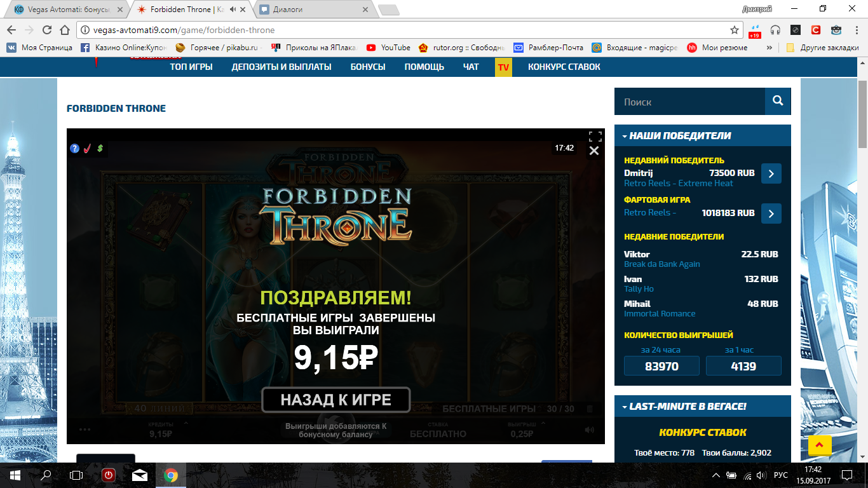This screenshot has width=868, height=488.
Task: Click the search magnifier button
Action: [x=778, y=102]
